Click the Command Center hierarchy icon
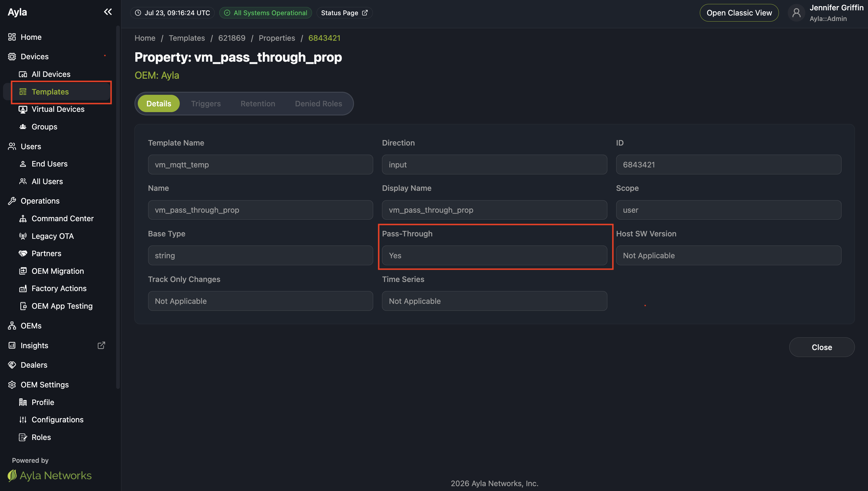 [23, 218]
